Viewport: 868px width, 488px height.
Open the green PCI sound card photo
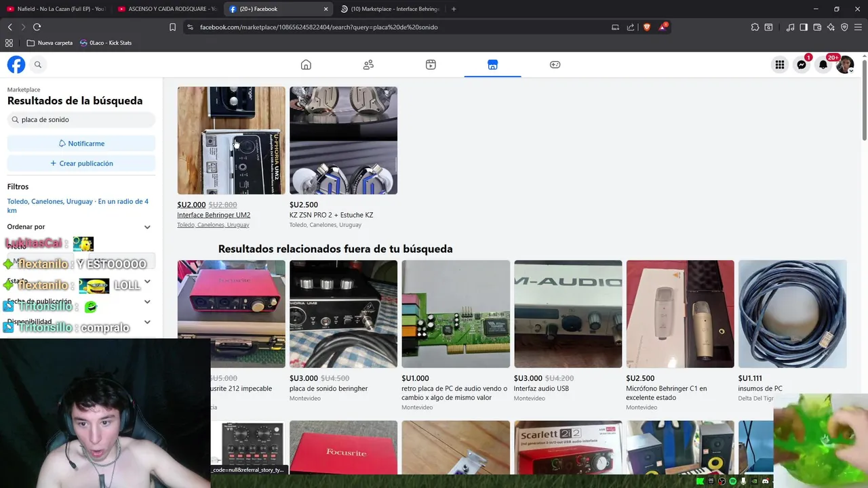click(456, 314)
